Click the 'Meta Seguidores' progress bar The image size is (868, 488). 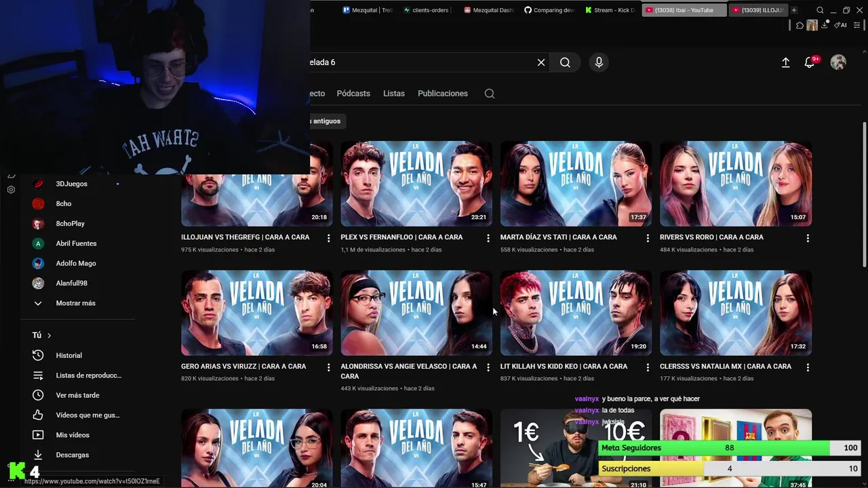tap(730, 448)
